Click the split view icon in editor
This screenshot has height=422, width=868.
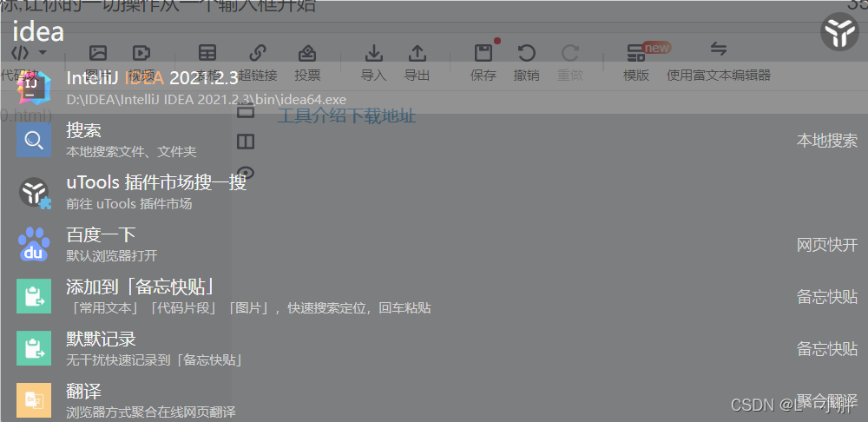point(246,142)
